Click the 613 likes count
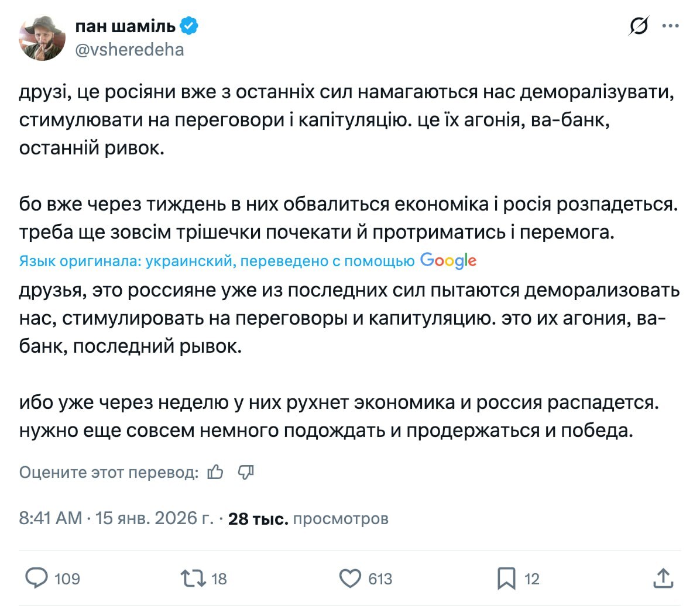The width and height of the screenshot is (700, 606). tap(380, 579)
